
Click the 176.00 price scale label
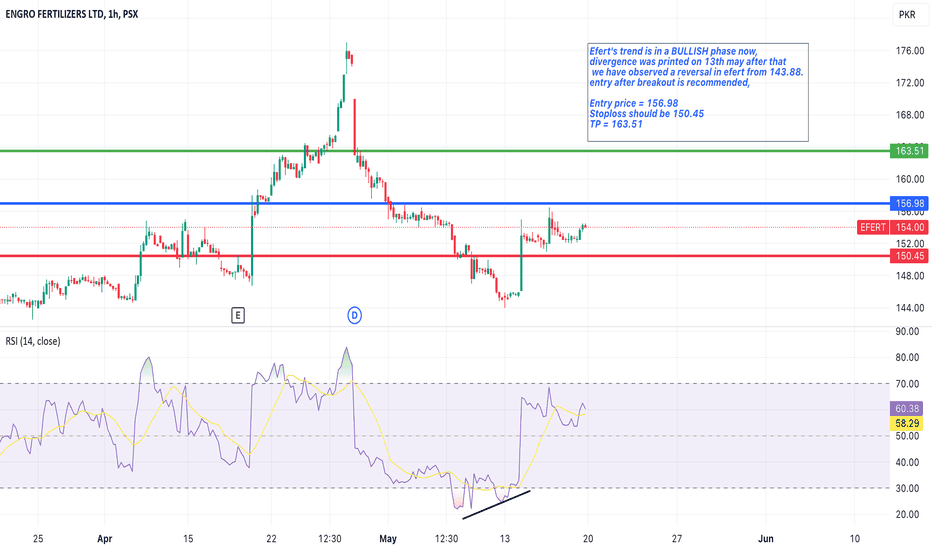[910, 51]
